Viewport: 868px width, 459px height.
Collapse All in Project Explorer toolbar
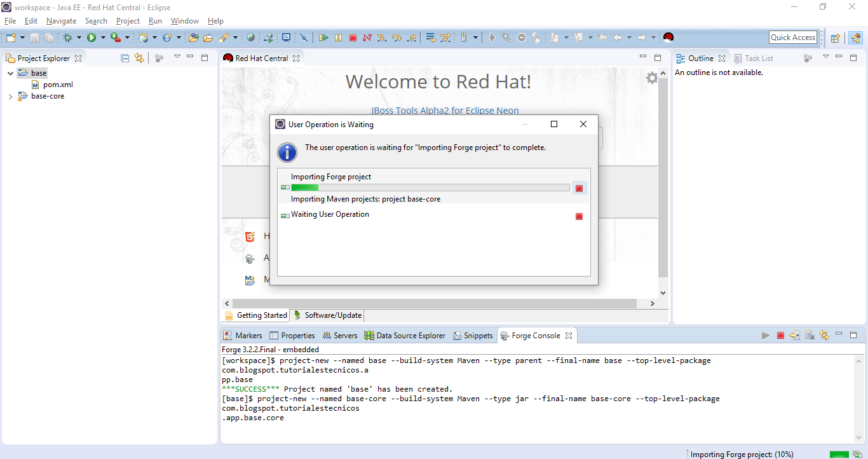[124, 58]
